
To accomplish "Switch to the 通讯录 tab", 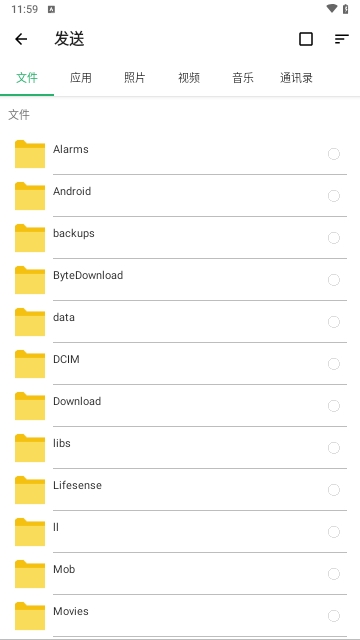I will point(296,78).
